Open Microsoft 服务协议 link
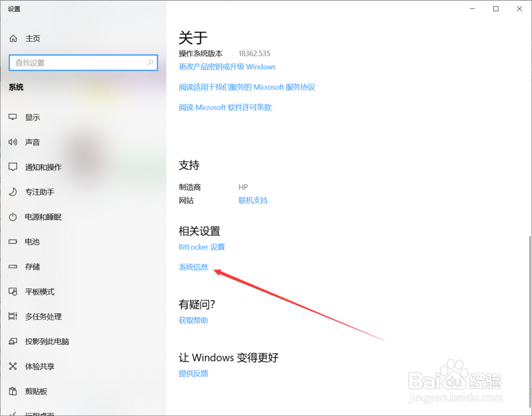This screenshot has height=416, width=532. [247, 87]
